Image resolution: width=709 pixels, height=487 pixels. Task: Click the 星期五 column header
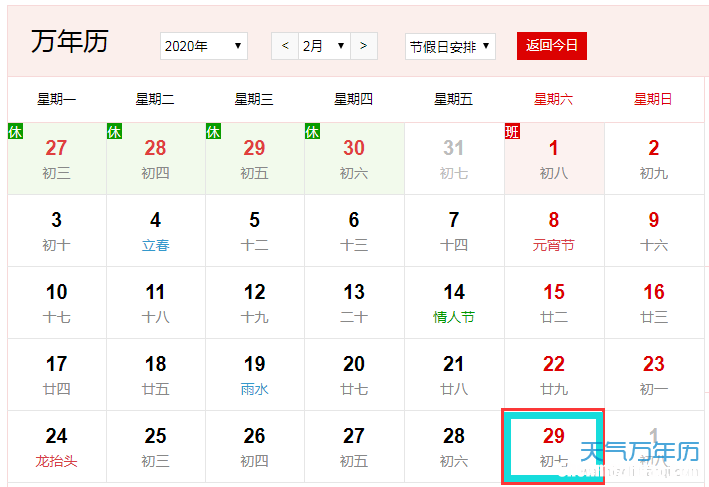click(454, 99)
